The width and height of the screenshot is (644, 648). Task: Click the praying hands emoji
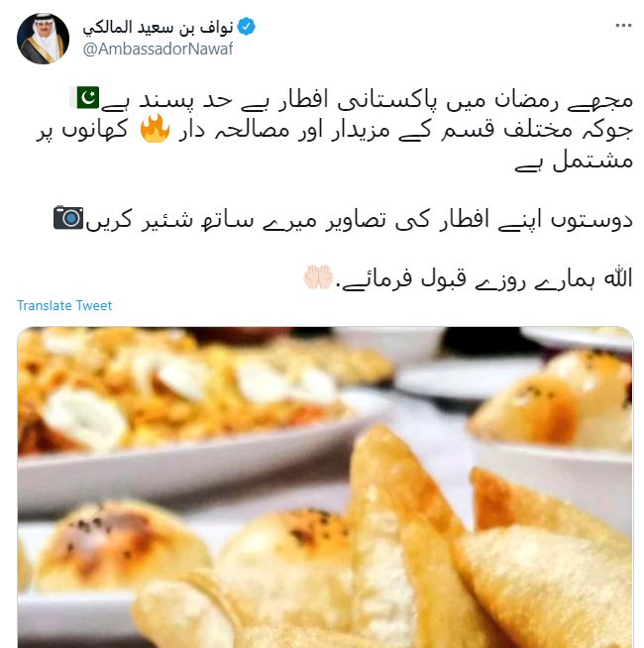318,276
